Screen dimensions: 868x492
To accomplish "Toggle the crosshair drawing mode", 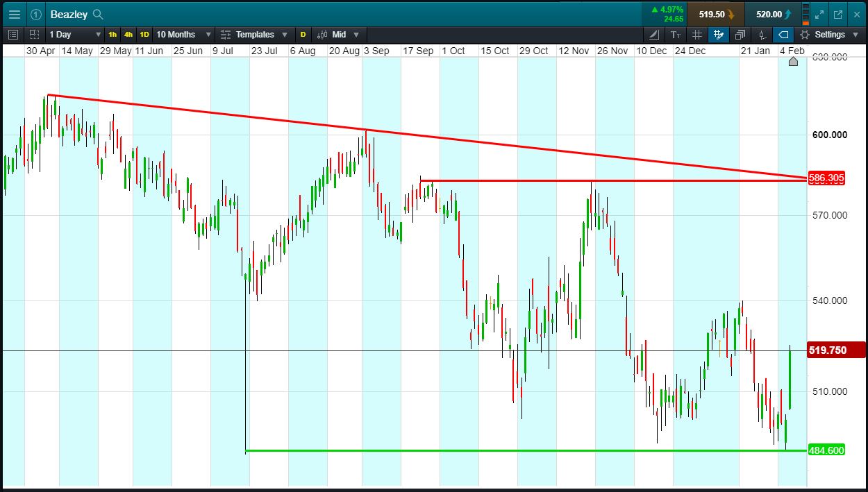I will pos(719,34).
